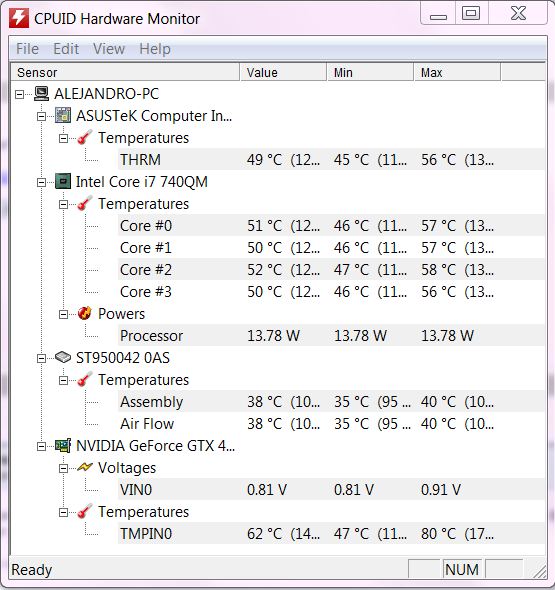
Task: Collapse the NVIDIA GeForce GTX node
Action: (41, 447)
